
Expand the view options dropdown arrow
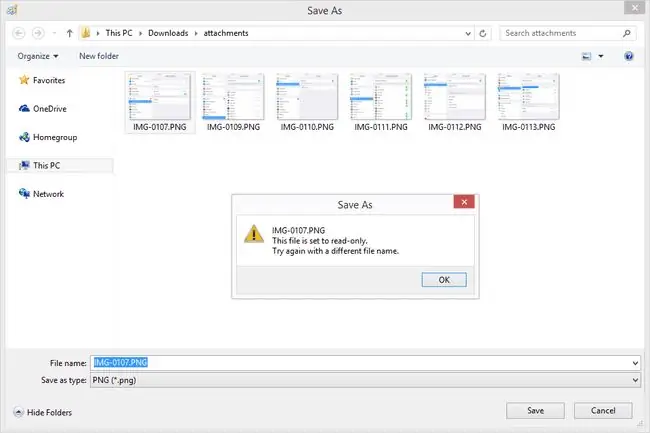tap(601, 56)
